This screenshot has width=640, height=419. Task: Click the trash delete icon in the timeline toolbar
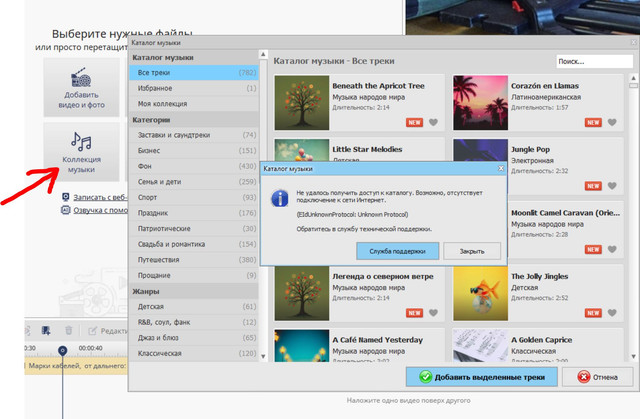(x=69, y=330)
